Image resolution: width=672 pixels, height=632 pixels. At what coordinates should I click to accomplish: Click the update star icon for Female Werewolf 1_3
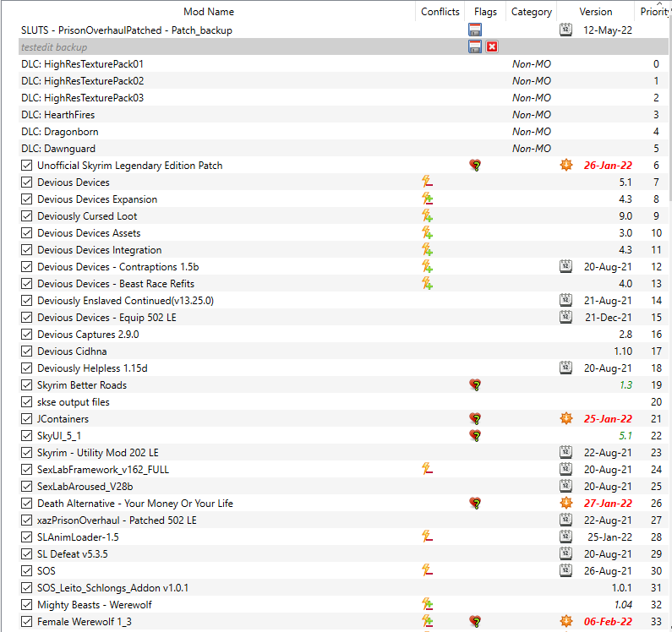click(566, 621)
